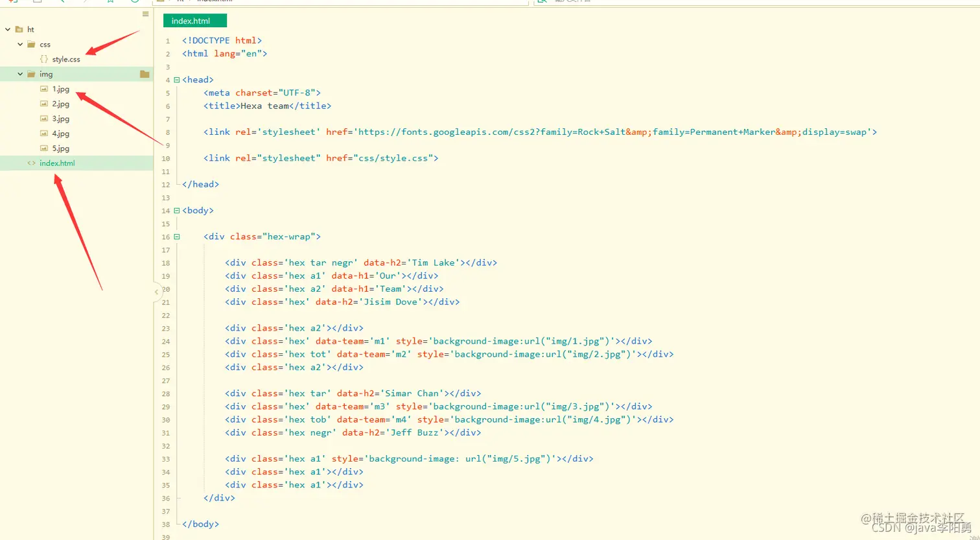Image resolution: width=980 pixels, height=540 pixels.
Task: Select the img folder name
Action: 46,74
